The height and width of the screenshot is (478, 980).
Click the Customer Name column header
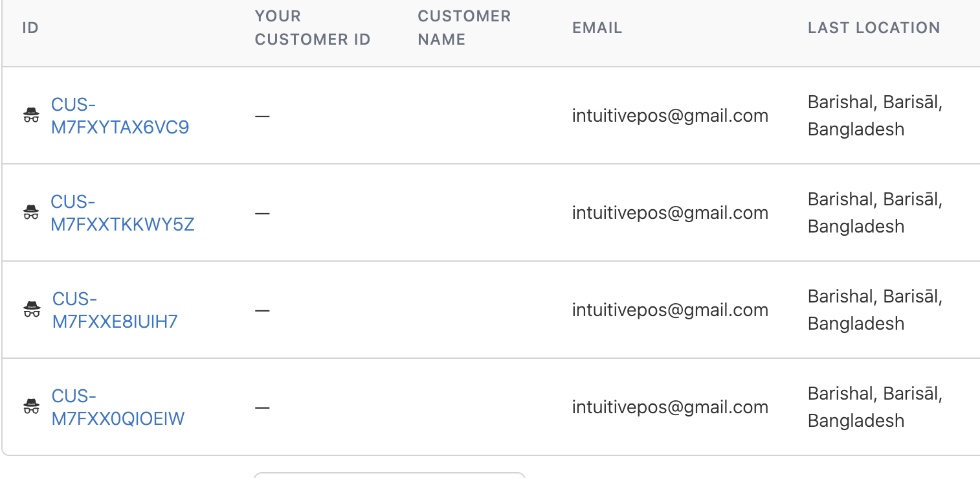[464, 28]
